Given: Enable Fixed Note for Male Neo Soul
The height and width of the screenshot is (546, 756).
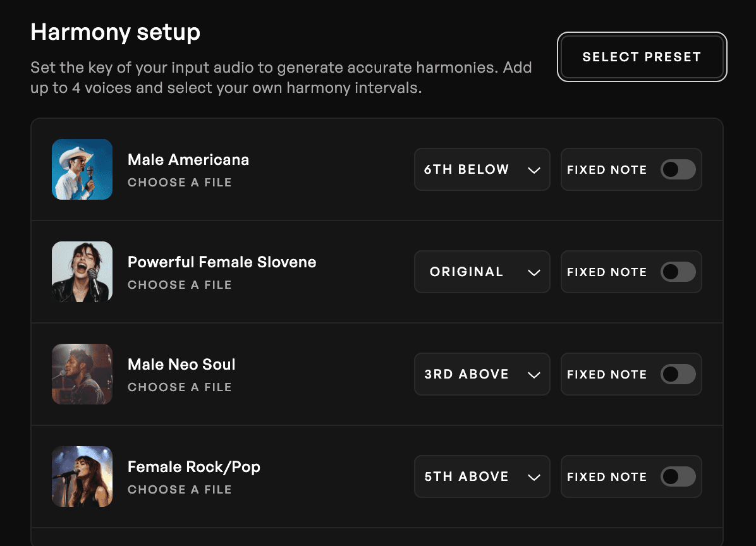Looking at the screenshot, I should click(678, 374).
